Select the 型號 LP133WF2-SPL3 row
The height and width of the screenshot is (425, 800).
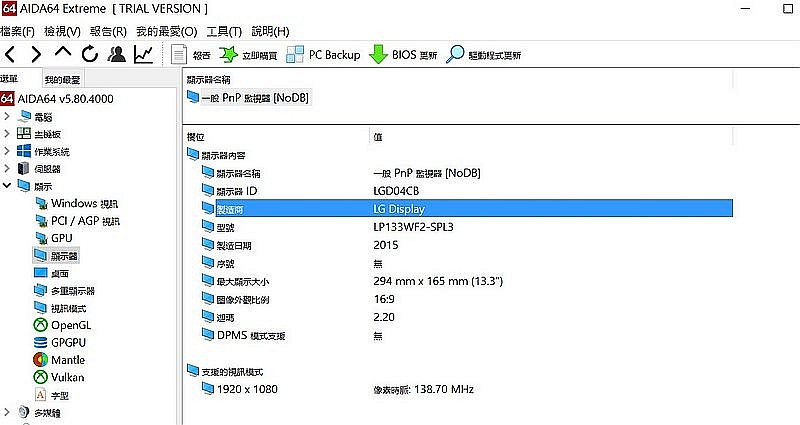click(466, 227)
